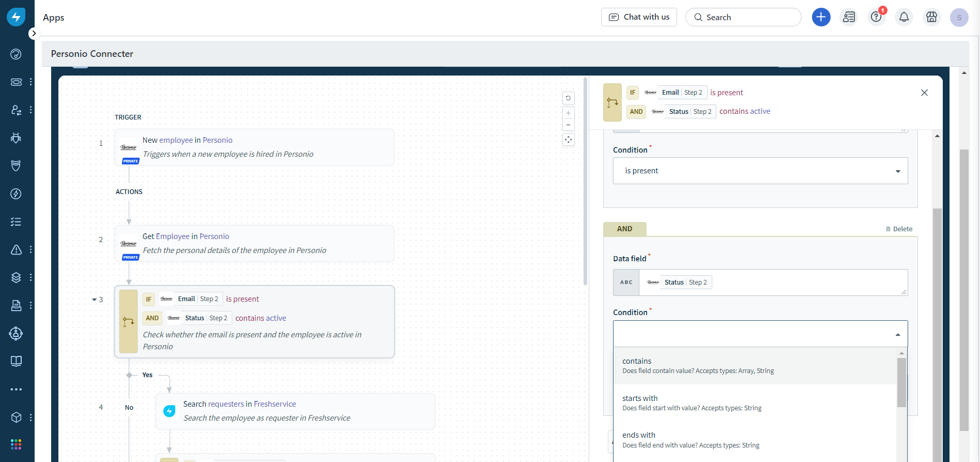This screenshot has width=980, height=462.
Task: Click the fit-to-screen canvas icon
Action: 568,140
